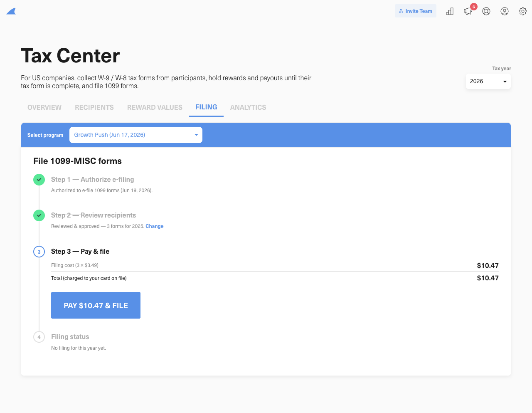The height and width of the screenshot is (413, 532).
Task: Click the Step 1 green checkmark
Action: point(39,180)
